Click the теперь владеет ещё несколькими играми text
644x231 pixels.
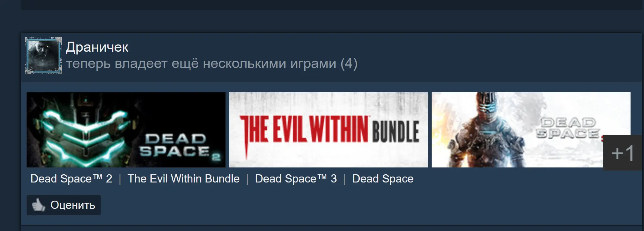[201, 64]
